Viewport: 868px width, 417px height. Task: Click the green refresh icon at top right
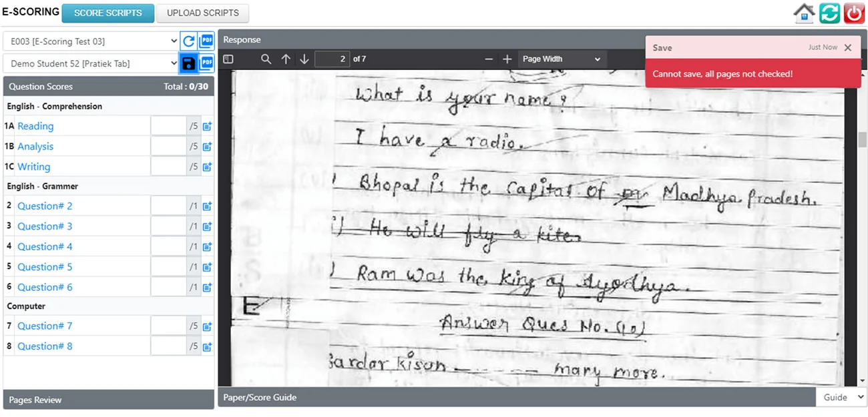(x=829, y=13)
